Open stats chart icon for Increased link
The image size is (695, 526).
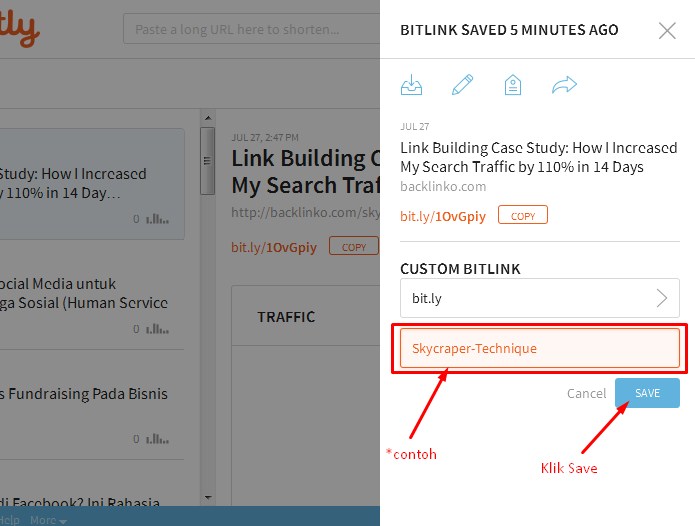157,219
